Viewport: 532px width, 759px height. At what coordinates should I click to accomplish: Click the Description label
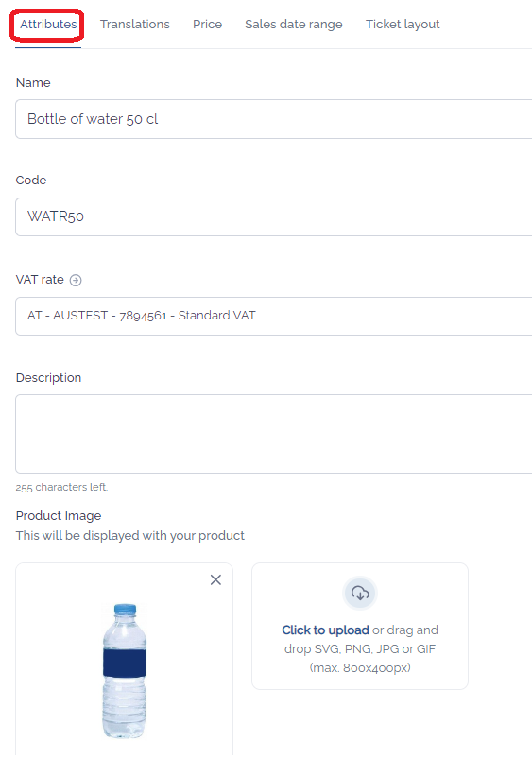[48, 377]
